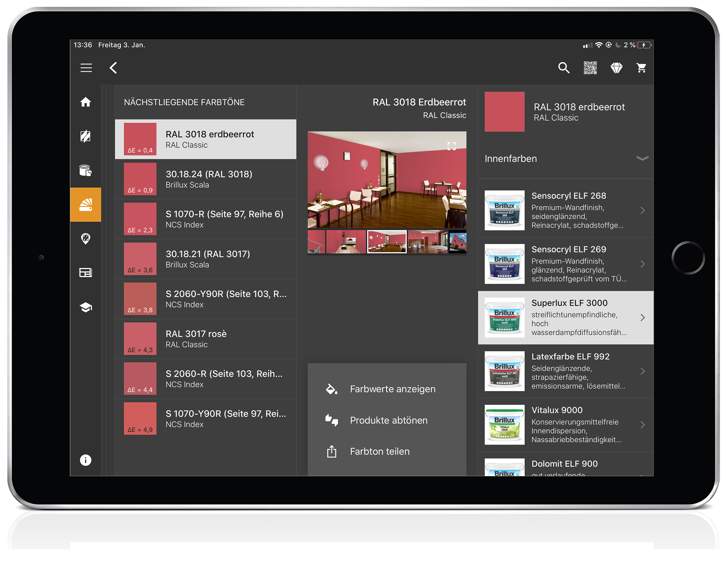The height and width of the screenshot is (582, 728).
Task: Collapse the Innenfarben section
Action: point(642,158)
